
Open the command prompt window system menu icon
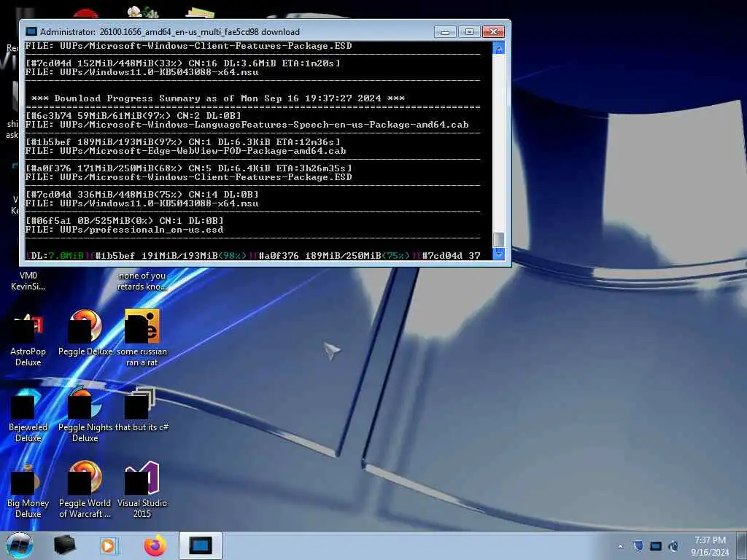pyautogui.click(x=31, y=31)
